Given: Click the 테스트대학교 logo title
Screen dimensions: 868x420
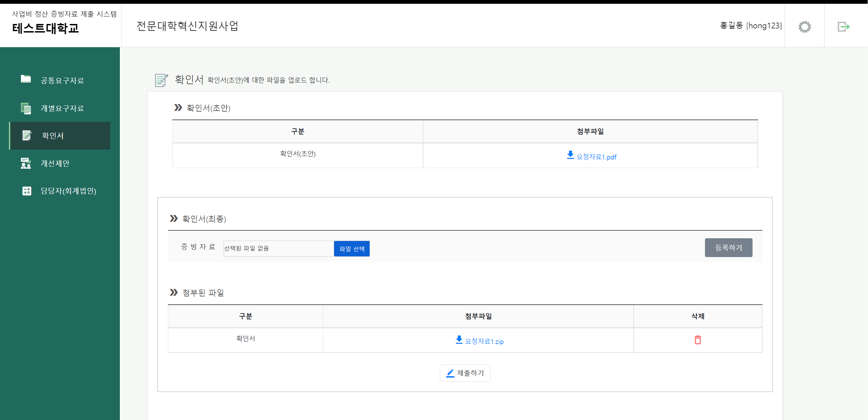Looking at the screenshot, I should coord(46,28).
